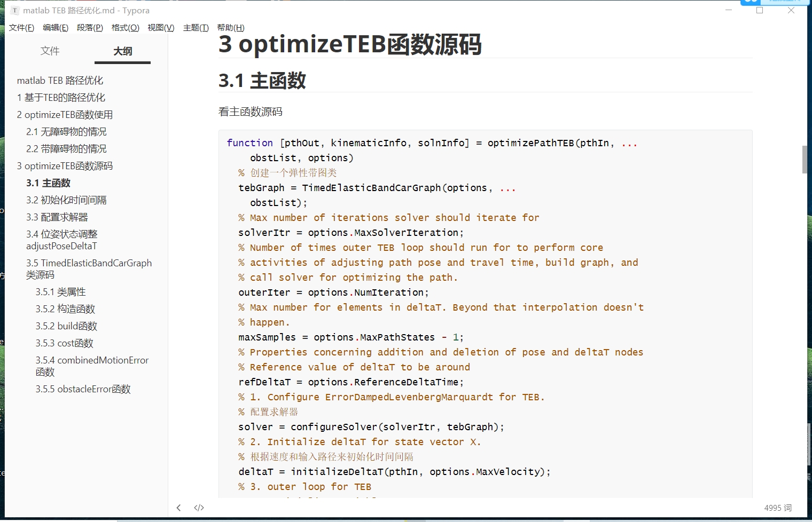
Task: Click window title 'matlab TEB 路径优化.md - Typora'
Action: click(86, 10)
